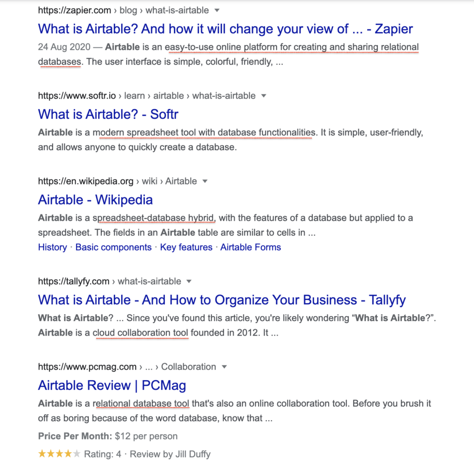Click the "learn" breadcrumb in the Softr result
This screenshot has width=474, height=476.
135,96
